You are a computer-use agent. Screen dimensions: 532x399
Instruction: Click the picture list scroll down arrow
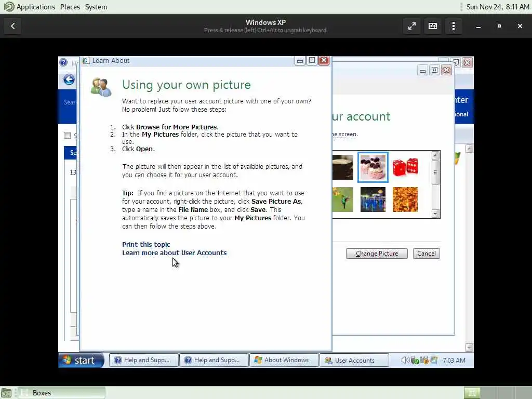coord(435,214)
